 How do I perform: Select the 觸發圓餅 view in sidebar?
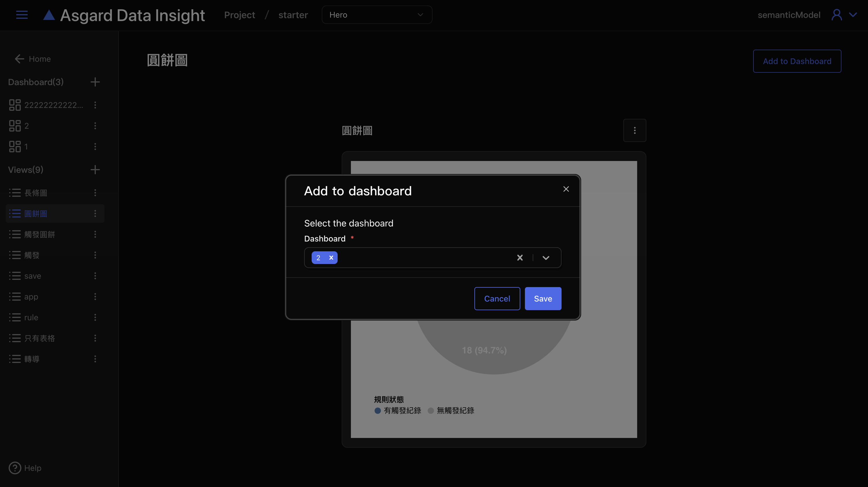pyautogui.click(x=40, y=234)
